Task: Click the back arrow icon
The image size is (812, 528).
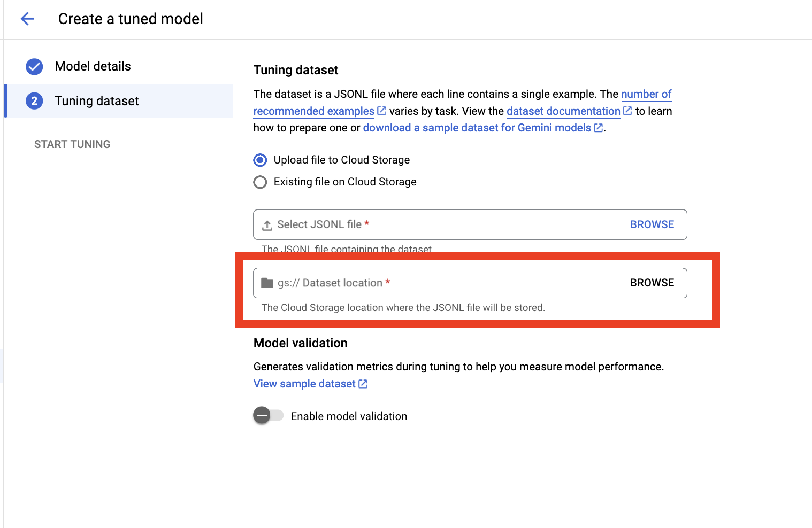Action: (27, 19)
